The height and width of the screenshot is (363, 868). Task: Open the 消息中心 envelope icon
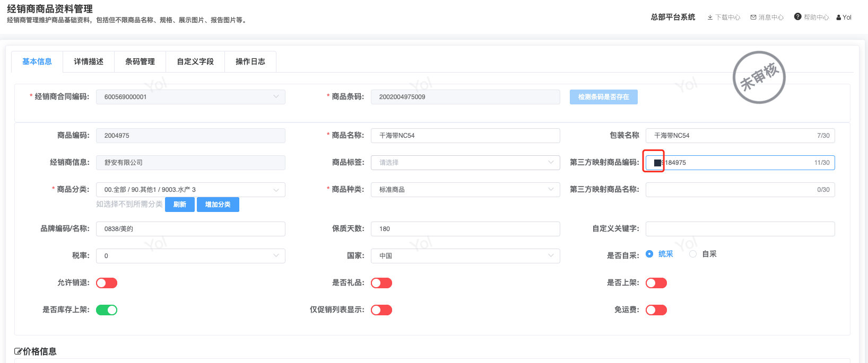753,17
